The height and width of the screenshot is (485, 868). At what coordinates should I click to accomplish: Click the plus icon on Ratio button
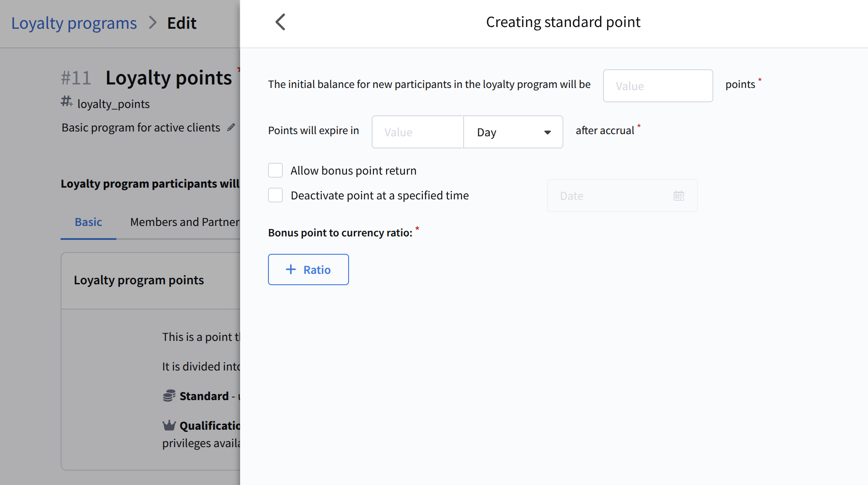coord(291,269)
